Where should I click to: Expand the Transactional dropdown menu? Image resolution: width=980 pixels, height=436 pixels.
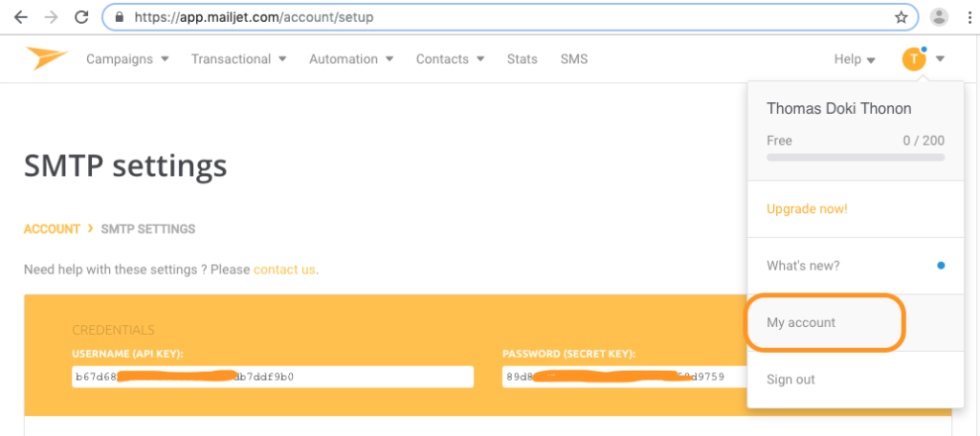[238, 59]
